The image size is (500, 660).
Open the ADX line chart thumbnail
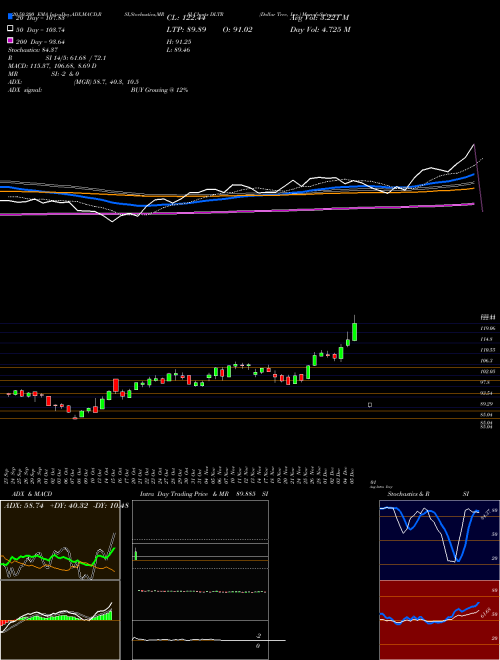60,540
